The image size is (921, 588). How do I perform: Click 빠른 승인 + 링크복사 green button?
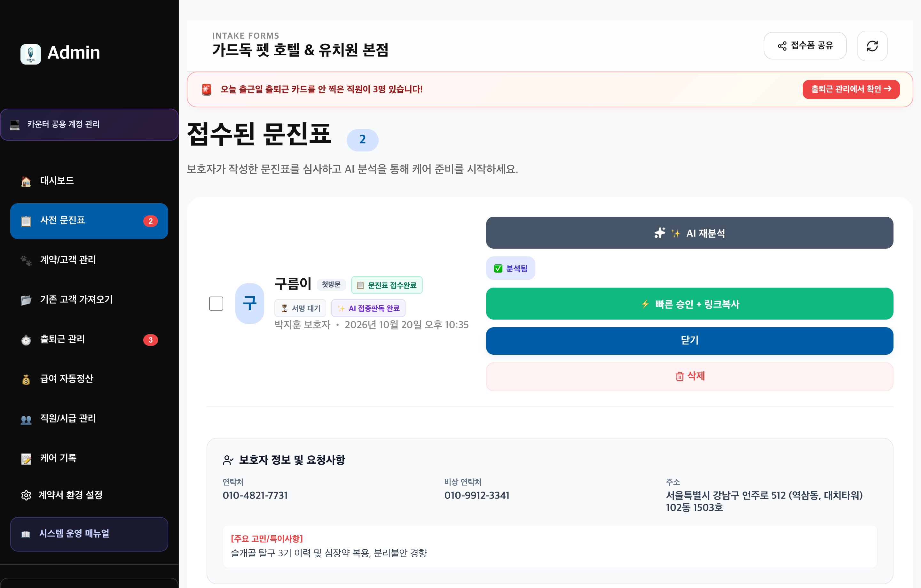(689, 304)
